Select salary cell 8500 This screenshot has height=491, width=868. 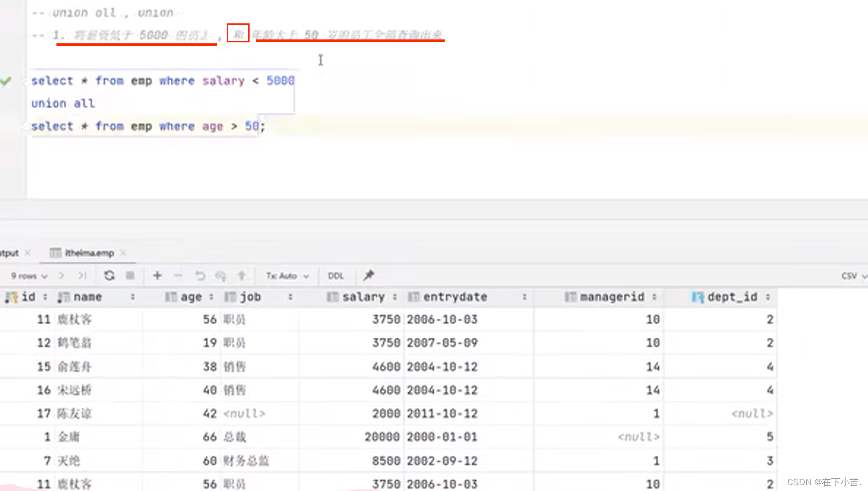(386, 460)
